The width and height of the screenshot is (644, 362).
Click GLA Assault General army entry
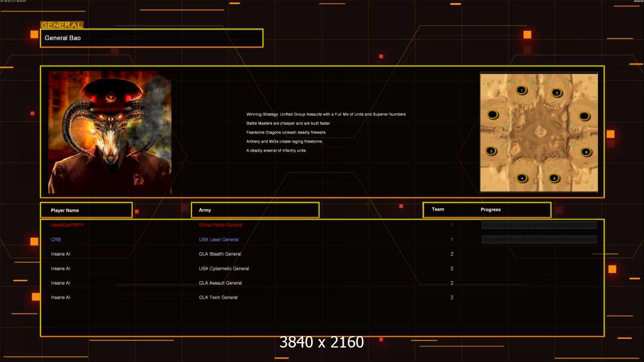(x=220, y=283)
